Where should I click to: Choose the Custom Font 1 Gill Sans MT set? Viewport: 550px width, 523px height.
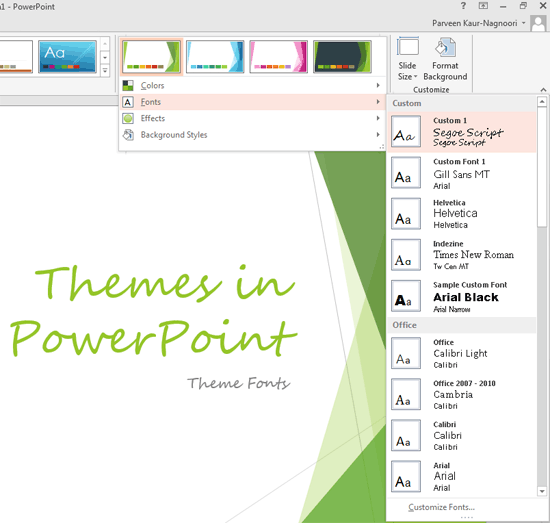tap(462, 173)
